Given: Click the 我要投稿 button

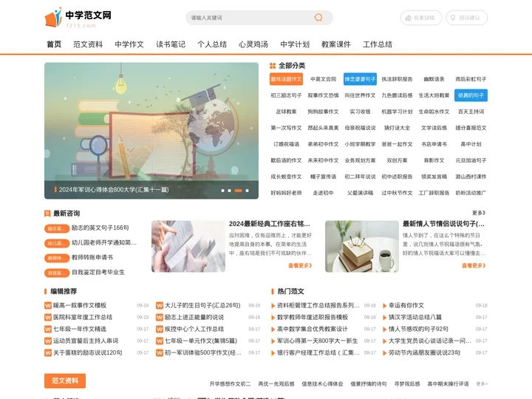Looking at the screenshot, I should (421, 18).
